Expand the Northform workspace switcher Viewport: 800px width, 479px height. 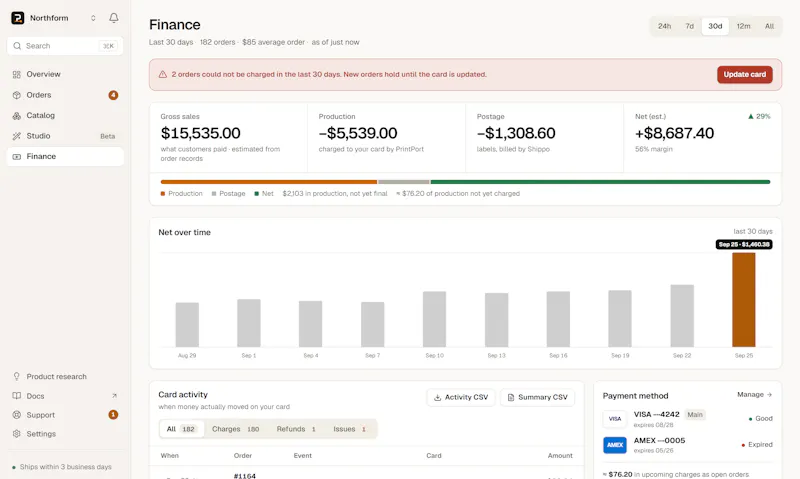point(93,18)
